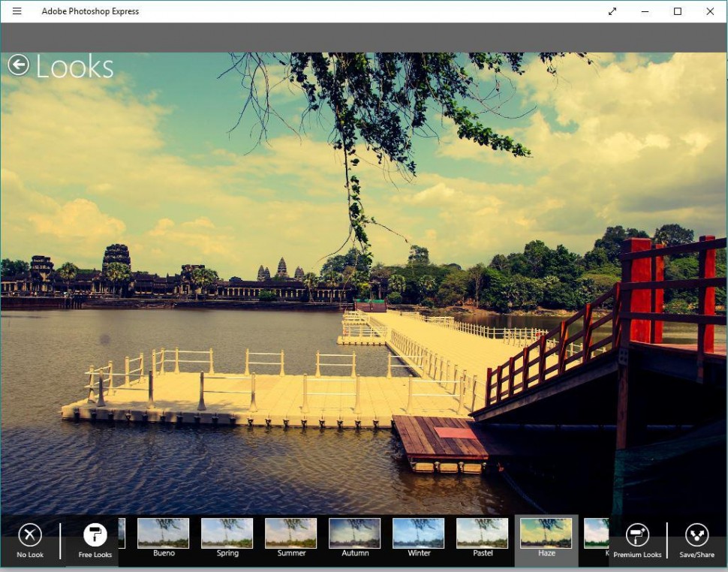Image resolution: width=728 pixels, height=572 pixels.
Task: Open the hamburger menu
Action: 17,11
